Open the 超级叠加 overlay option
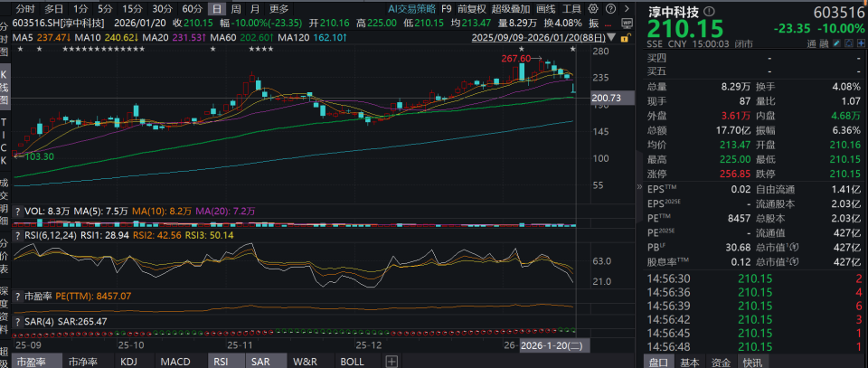868x368 pixels. (x=511, y=9)
